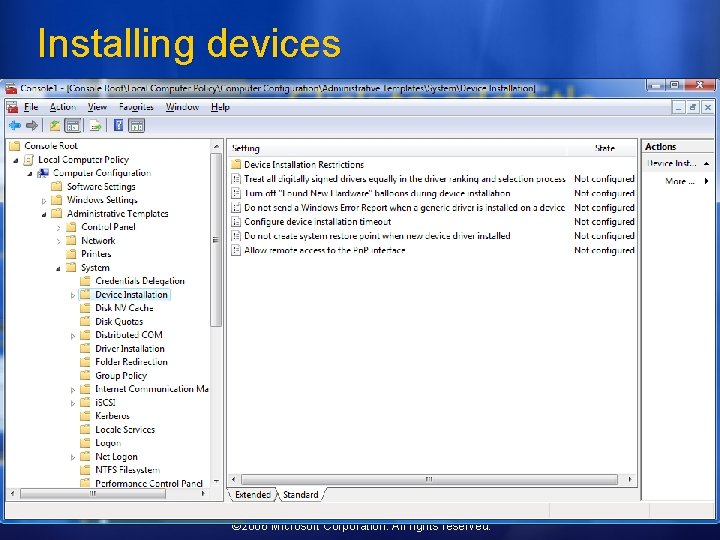
Task: Open the Action menu
Action: tap(63, 107)
